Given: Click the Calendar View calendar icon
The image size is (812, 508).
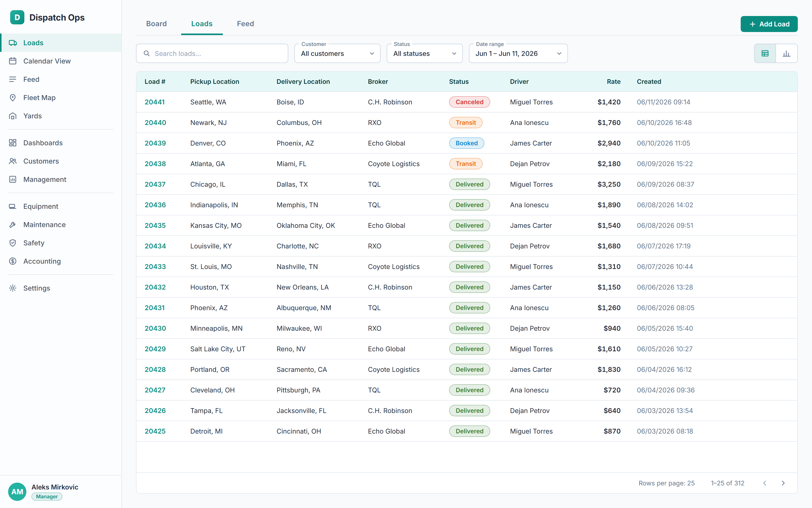Looking at the screenshot, I should 13,61.
